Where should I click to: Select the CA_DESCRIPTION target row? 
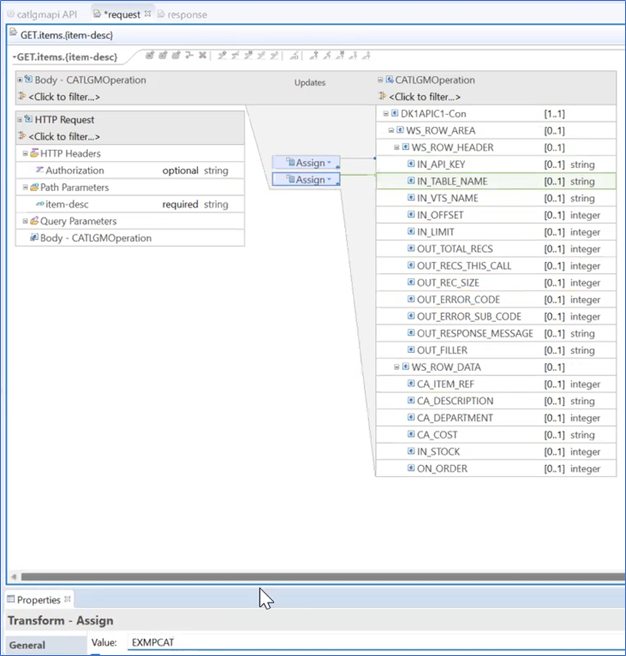(496, 401)
